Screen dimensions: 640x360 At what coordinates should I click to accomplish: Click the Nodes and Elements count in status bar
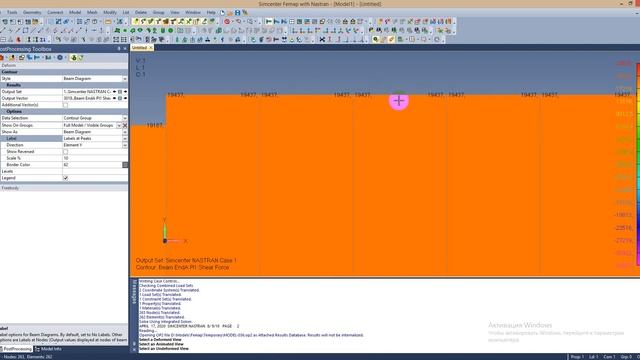28,357
